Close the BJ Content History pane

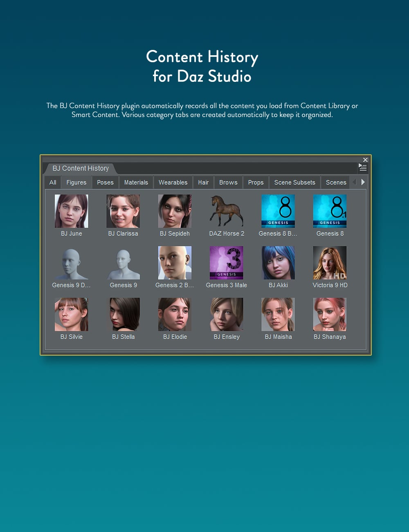(365, 160)
